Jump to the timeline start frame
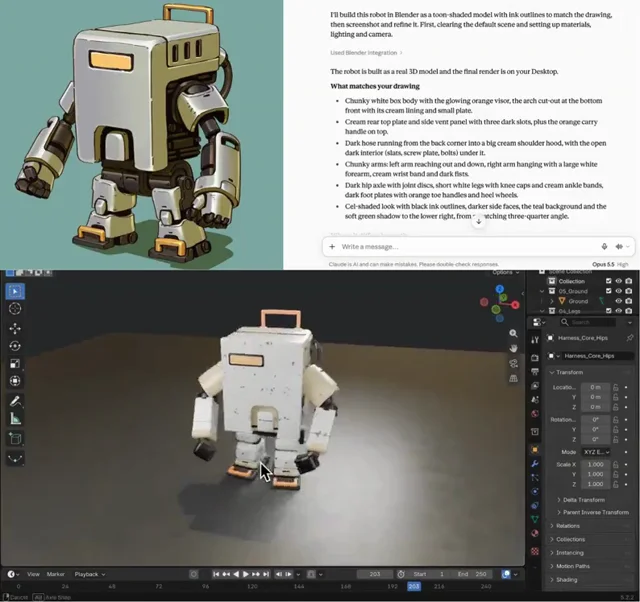This screenshot has height=602, width=640. (216, 574)
